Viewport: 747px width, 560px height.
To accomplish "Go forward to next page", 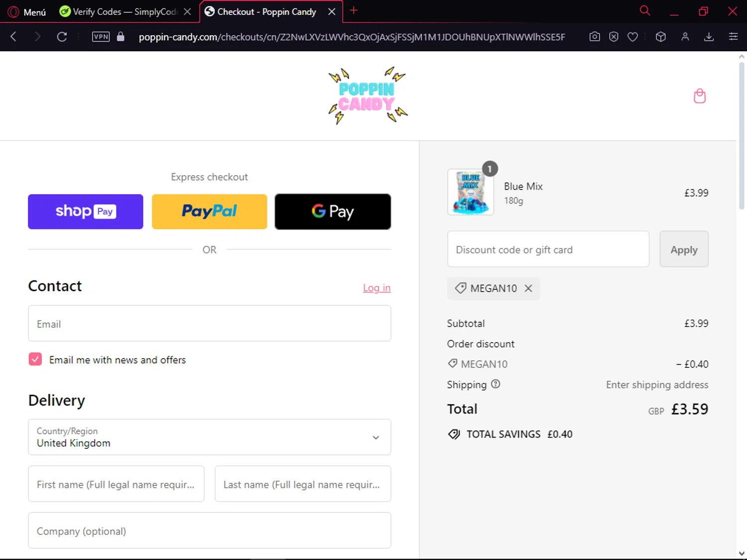I will coord(37,36).
